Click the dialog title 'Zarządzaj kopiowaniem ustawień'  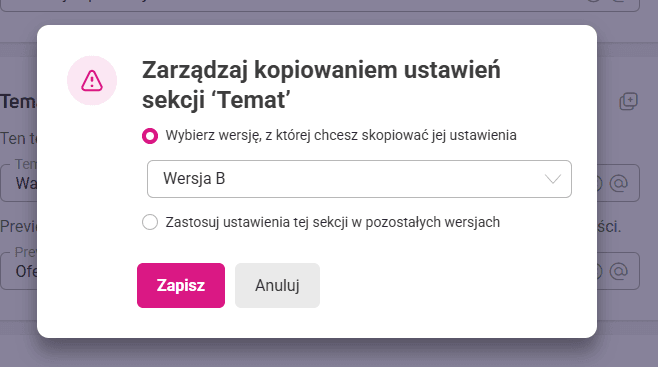tap(321, 70)
